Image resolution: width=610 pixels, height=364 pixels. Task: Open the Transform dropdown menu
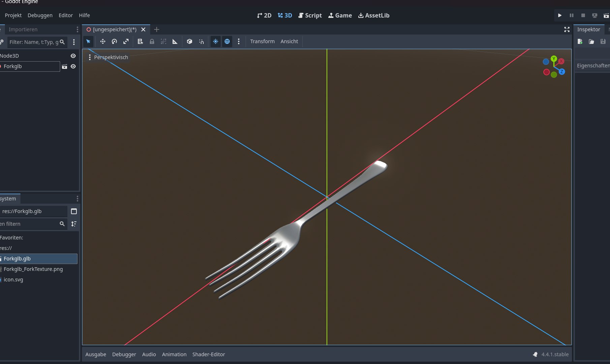pyautogui.click(x=262, y=41)
